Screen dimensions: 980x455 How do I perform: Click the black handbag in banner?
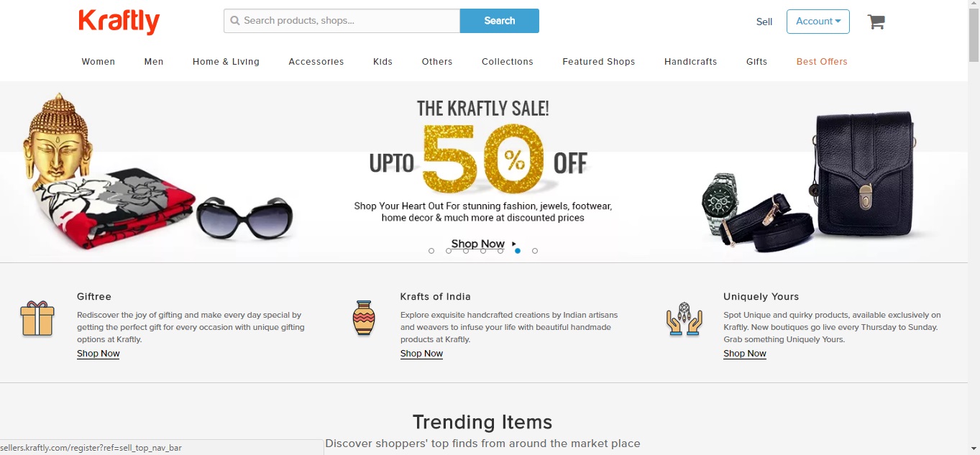[x=864, y=175]
